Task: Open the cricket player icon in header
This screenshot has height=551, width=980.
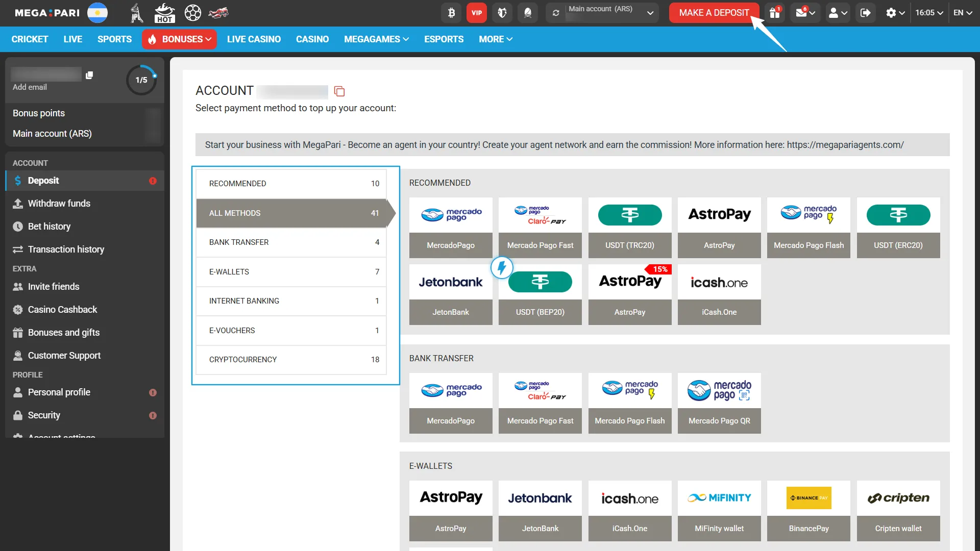Action: (x=136, y=13)
